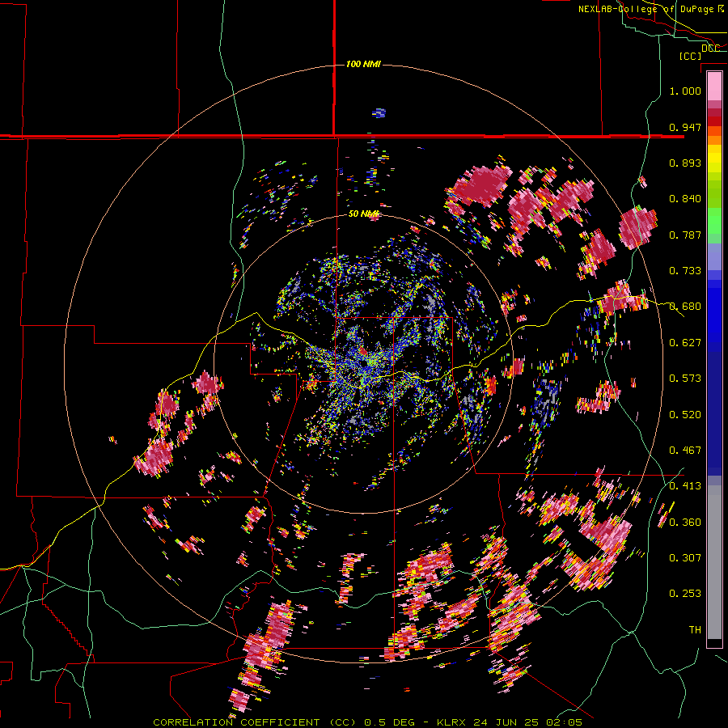Click the 50 NMI range ring label

pos(364,214)
